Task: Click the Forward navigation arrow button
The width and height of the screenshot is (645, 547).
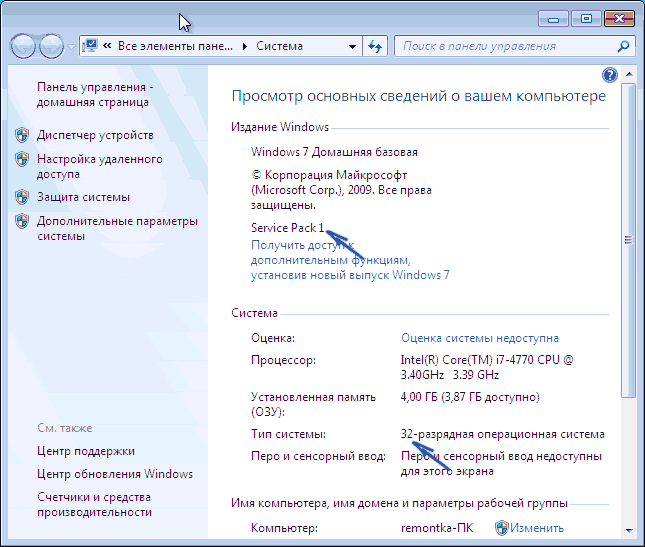Action: pyautogui.click(x=51, y=46)
